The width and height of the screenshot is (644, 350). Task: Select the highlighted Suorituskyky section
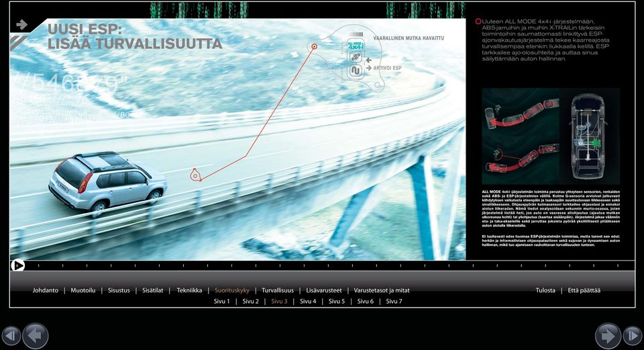[x=232, y=290]
